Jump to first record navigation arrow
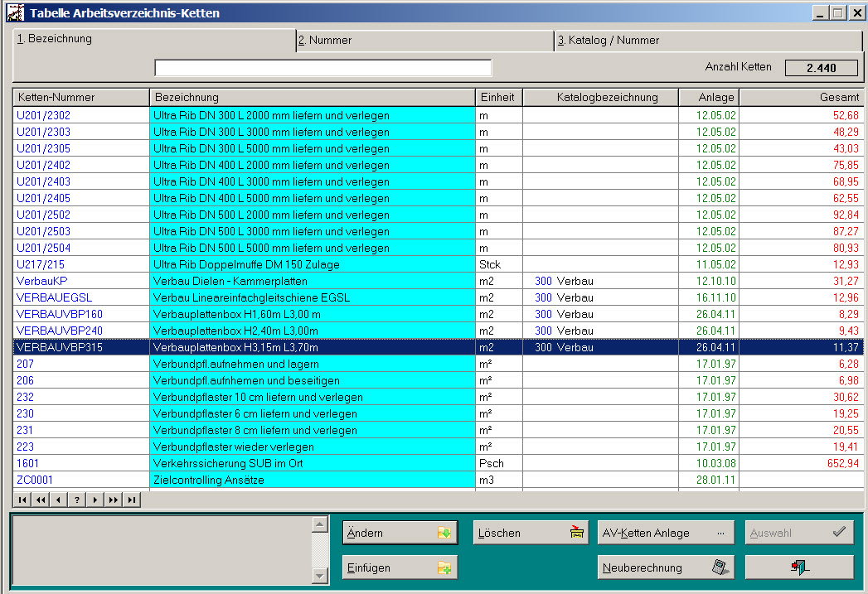 click(x=22, y=500)
